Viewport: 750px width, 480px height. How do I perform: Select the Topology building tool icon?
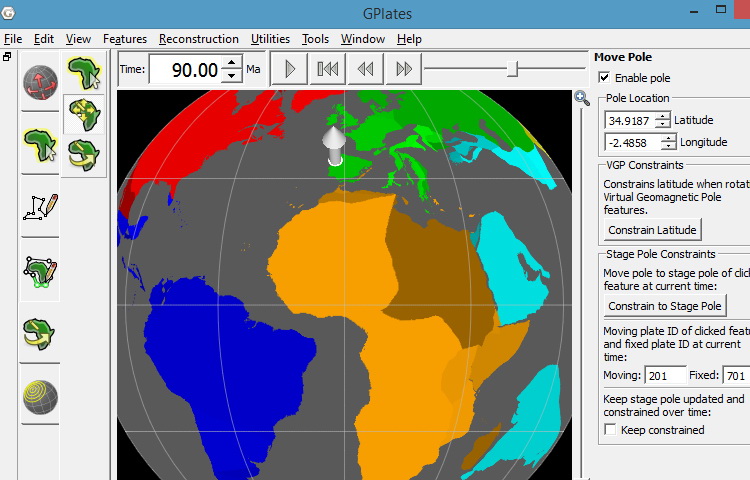41,271
